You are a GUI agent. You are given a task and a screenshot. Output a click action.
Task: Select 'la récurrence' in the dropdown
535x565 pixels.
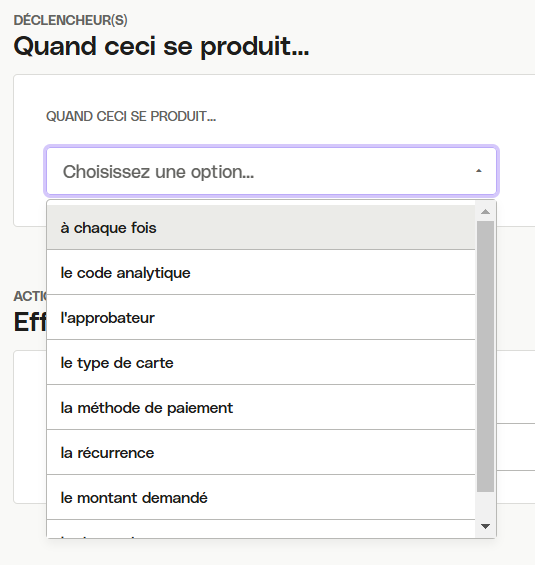coord(261,453)
